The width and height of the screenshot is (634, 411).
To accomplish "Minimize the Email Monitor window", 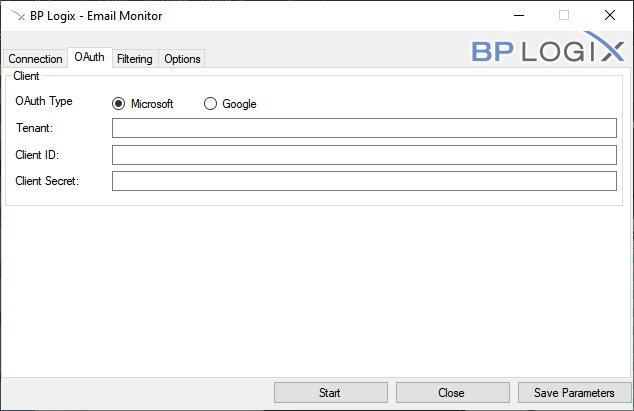I will (518, 16).
